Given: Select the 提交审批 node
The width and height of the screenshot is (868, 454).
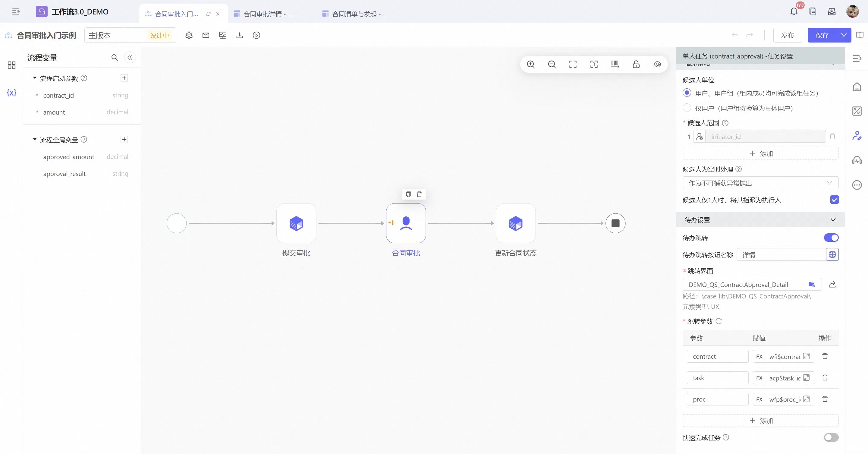Looking at the screenshot, I should tap(296, 223).
